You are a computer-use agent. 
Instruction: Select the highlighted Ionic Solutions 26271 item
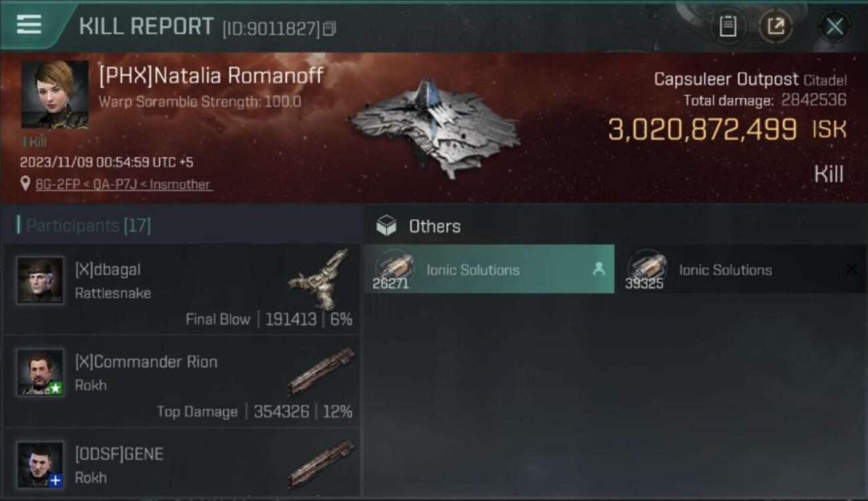click(x=489, y=269)
